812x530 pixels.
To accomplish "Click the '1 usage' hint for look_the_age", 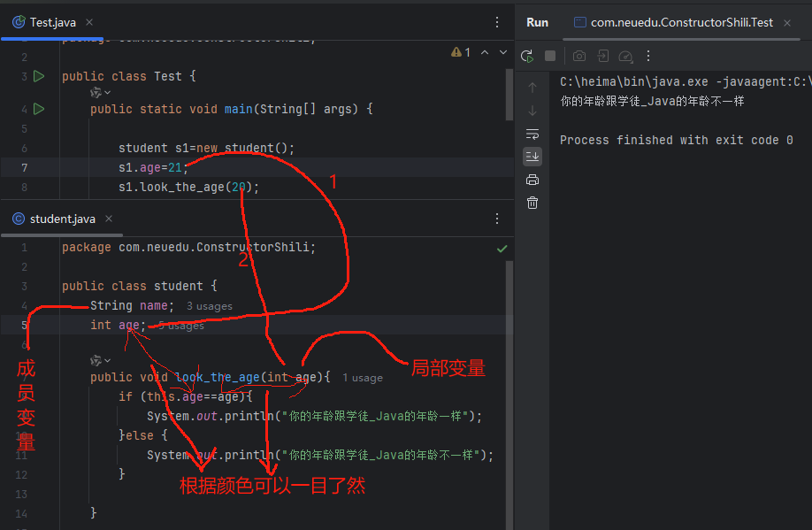I will point(363,378).
